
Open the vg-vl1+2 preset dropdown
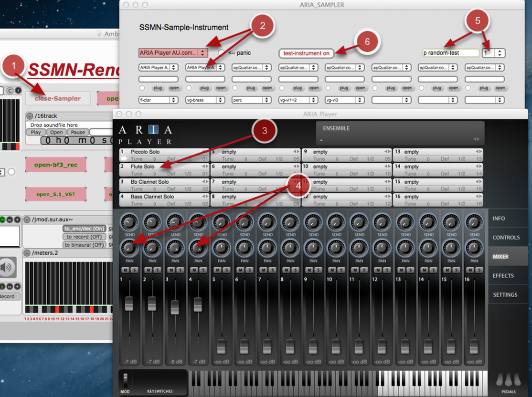pos(298,100)
